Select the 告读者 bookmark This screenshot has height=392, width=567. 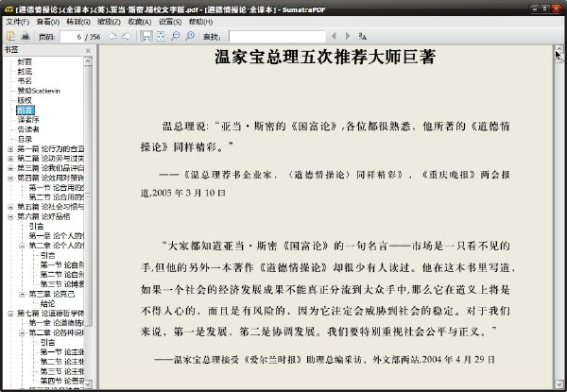[28, 129]
